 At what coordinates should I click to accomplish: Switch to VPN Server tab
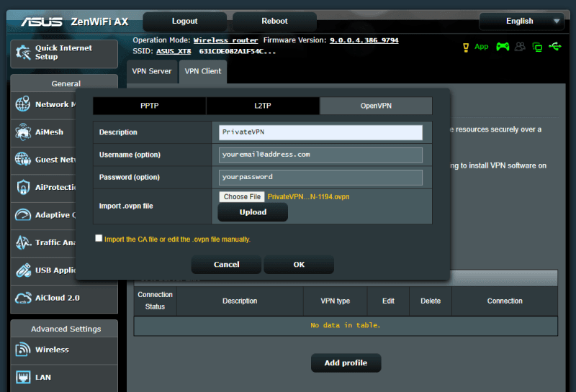pyautogui.click(x=152, y=72)
